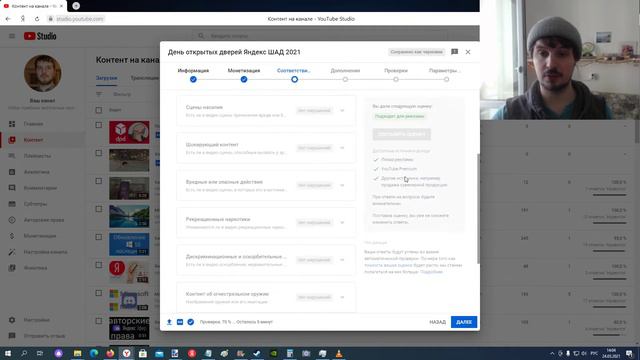
Task: Open a new browser tab with plus button
Action: tap(76, 6)
